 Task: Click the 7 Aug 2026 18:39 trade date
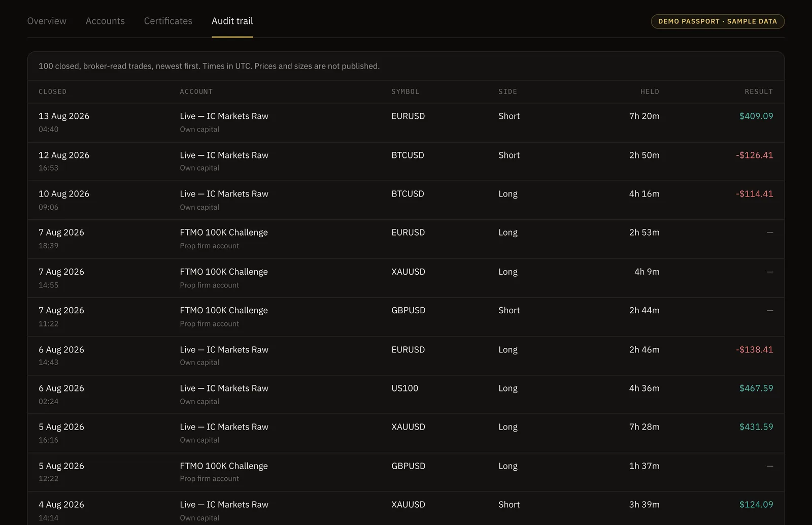[x=61, y=233]
